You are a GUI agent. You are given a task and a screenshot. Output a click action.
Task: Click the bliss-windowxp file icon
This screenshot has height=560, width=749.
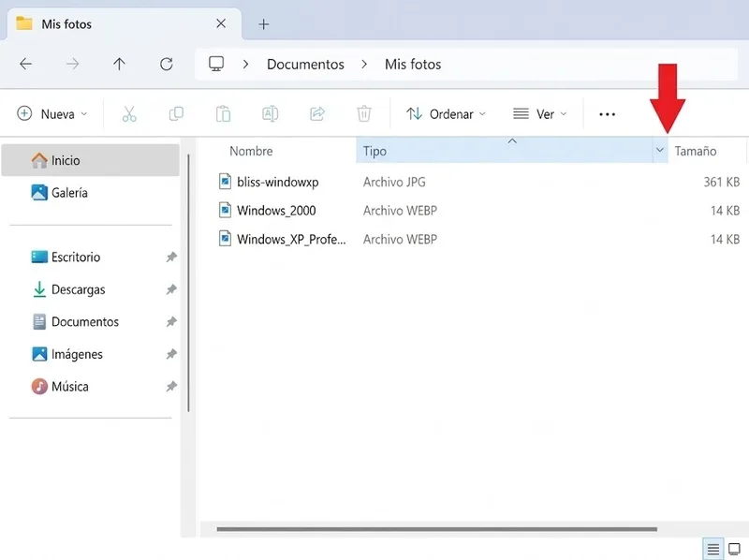pyautogui.click(x=225, y=182)
